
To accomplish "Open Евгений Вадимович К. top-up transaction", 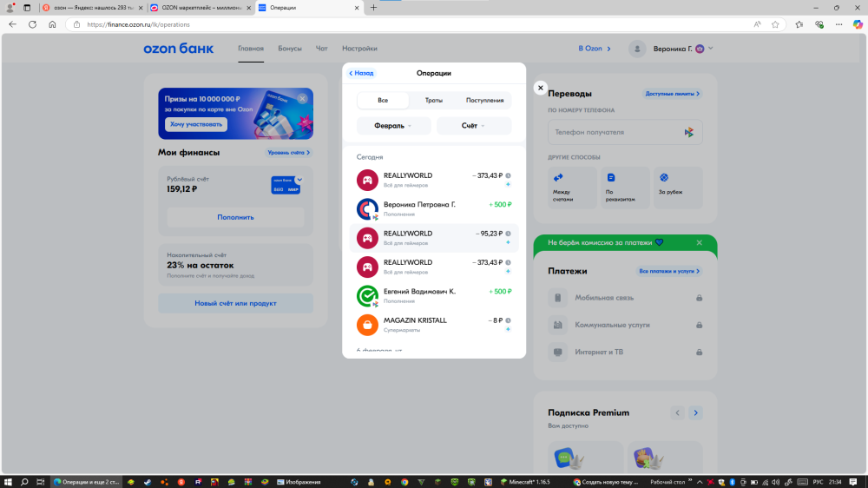I will (x=434, y=296).
